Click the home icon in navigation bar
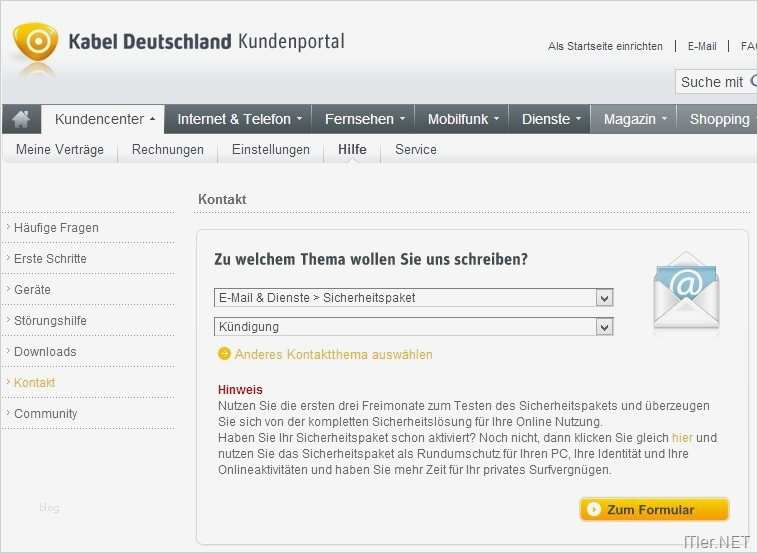The width and height of the screenshot is (758, 553). tap(21, 119)
